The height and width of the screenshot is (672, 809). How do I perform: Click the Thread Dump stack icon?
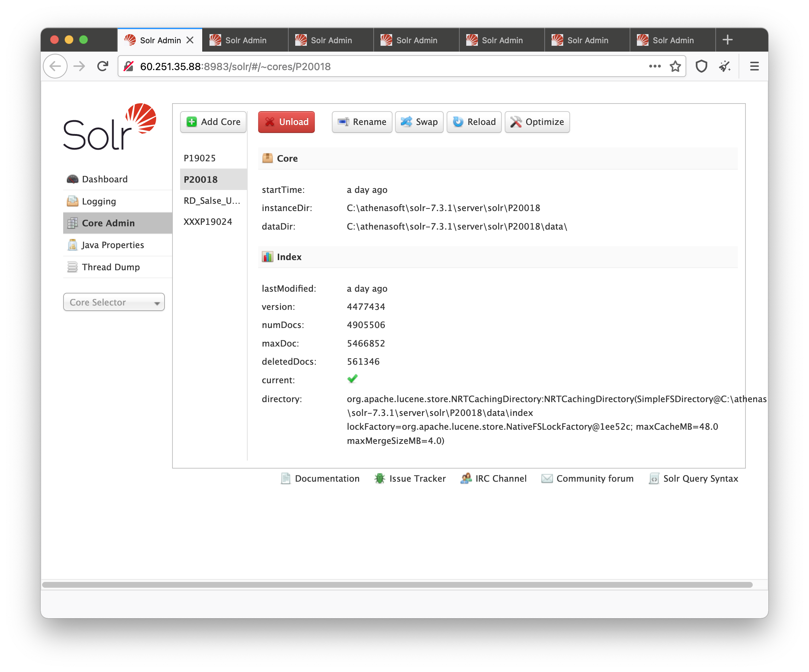click(x=72, y=267)
